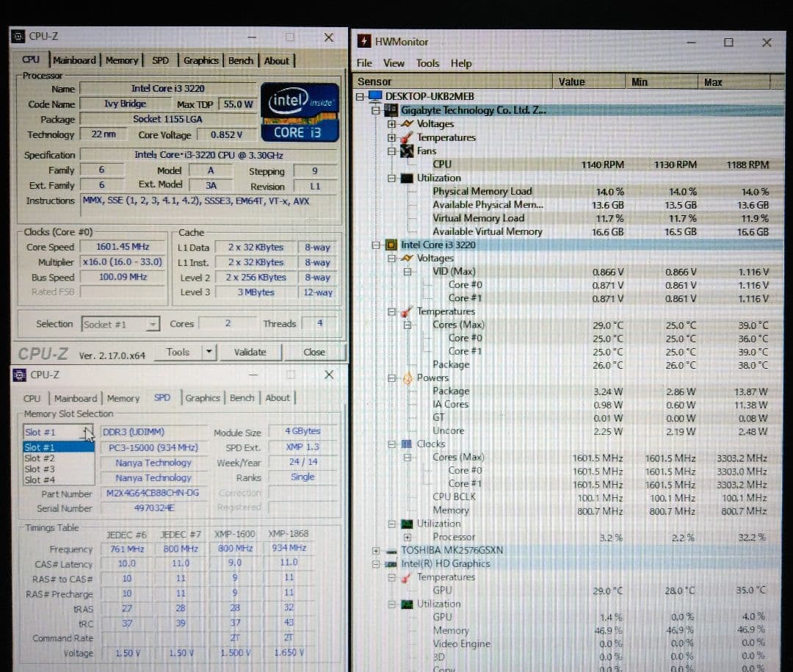Open Mainboard tab in top CPU-Z window
Screen dimensions: 793x672
(x=74, y=60)
